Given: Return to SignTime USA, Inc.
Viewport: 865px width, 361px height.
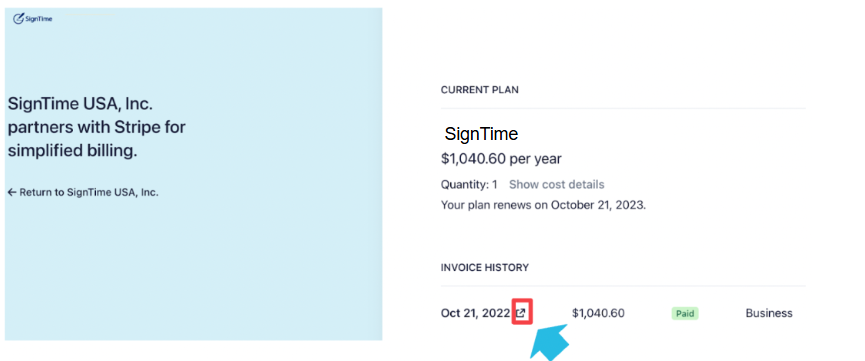Looking at the screenshot, I should click(x=83, y=193).
